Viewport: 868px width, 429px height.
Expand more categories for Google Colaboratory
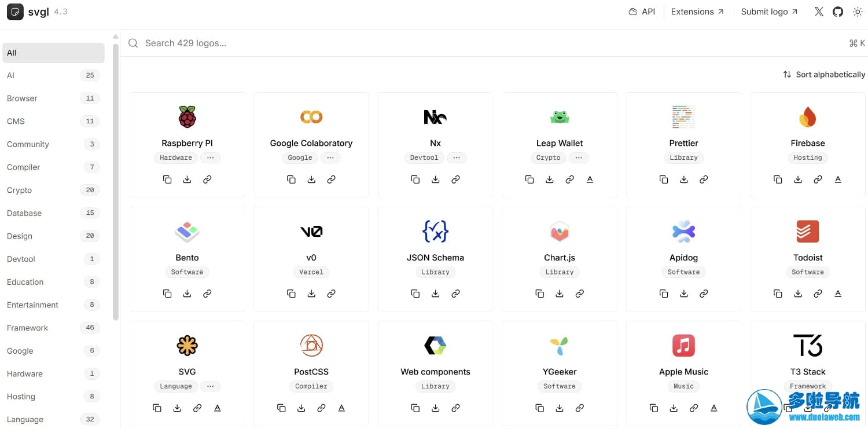330,157
